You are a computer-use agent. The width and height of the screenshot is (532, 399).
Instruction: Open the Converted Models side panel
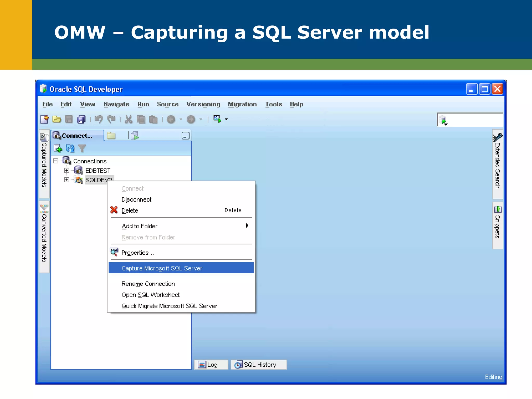44,236
